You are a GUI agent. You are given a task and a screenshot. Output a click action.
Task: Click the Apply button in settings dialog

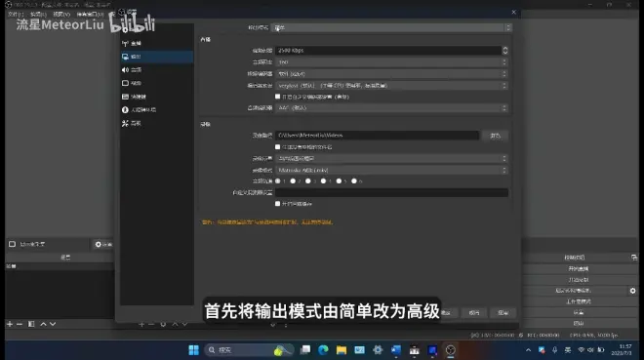[x=503, y=313]
